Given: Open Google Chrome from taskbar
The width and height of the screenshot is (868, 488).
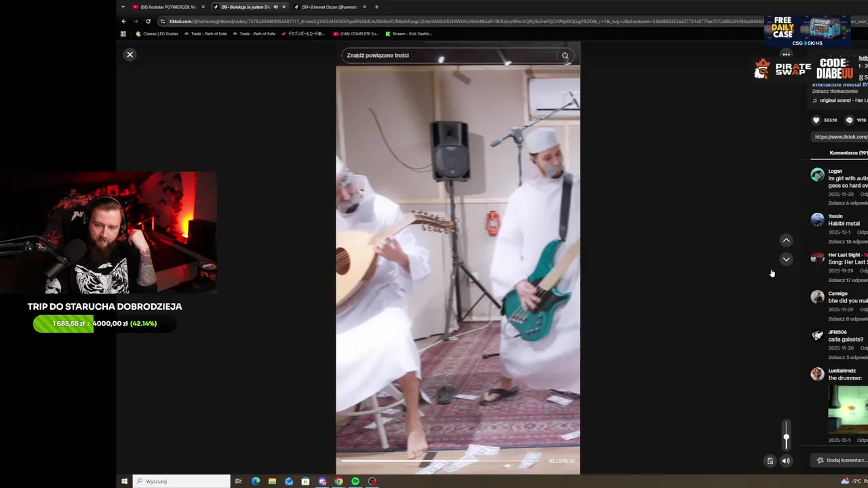Looking at the screenshot, I should (338, 481).
